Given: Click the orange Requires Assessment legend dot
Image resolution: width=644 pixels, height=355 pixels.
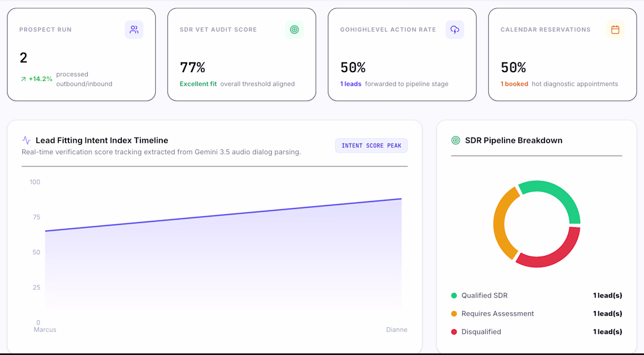Looking at the screenshot, I should [454, 313].
